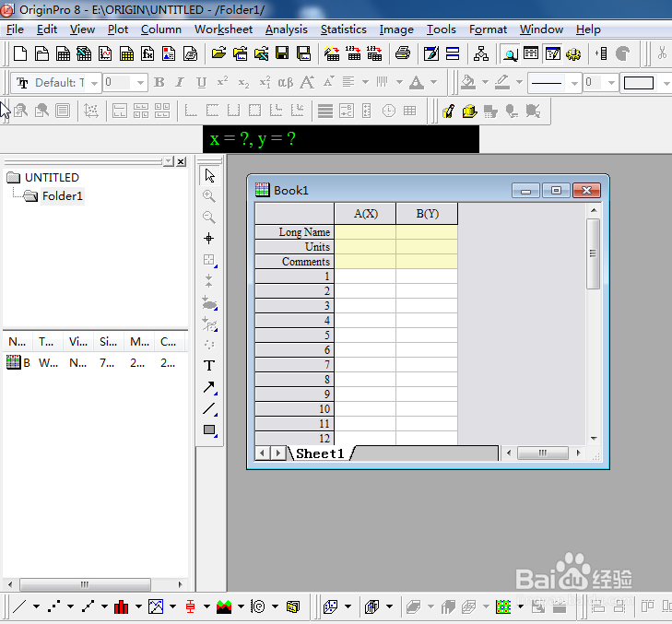Viewport: 672px width, 624px height.
Task: Create a New Workbook from toolbar
Action: [63, 53]
